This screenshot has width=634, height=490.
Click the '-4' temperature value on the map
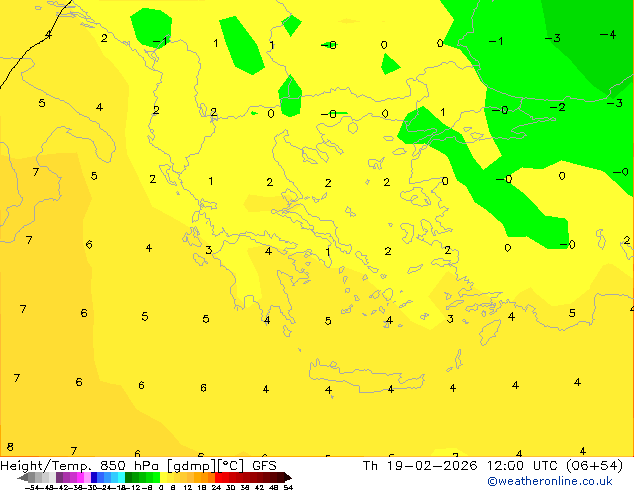tap(608, 34)
